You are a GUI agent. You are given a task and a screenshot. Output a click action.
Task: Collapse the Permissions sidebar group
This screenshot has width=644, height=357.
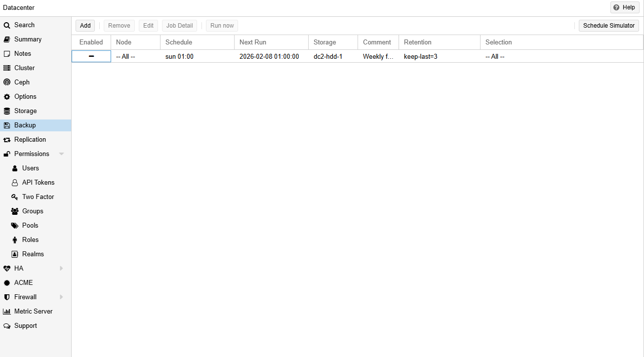coord(61,154)
